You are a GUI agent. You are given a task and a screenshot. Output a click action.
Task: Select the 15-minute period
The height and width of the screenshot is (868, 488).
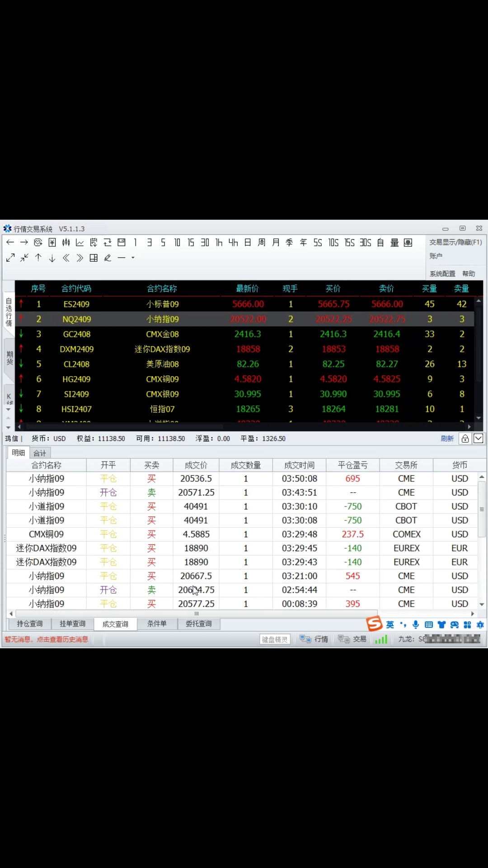pyautogui.click(x=191, y=242)
